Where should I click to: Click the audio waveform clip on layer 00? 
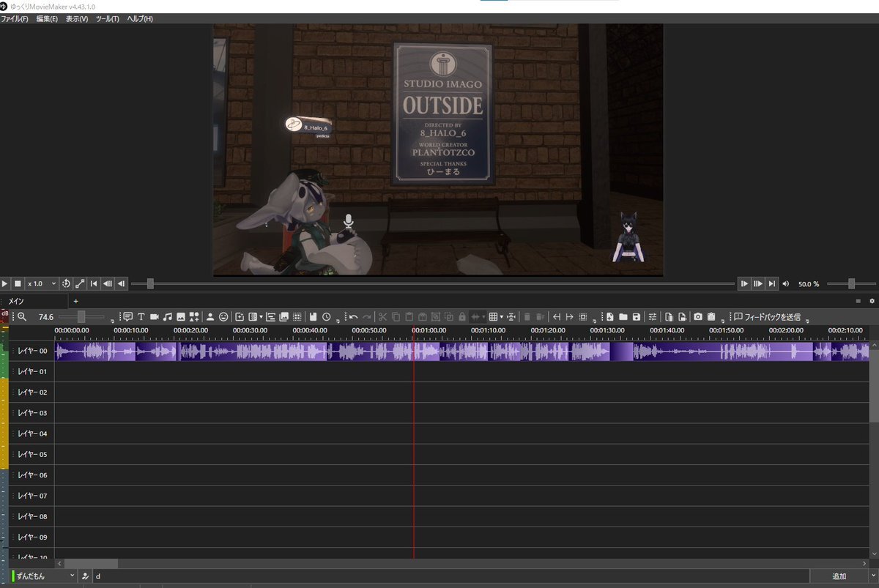click(461, 351)
